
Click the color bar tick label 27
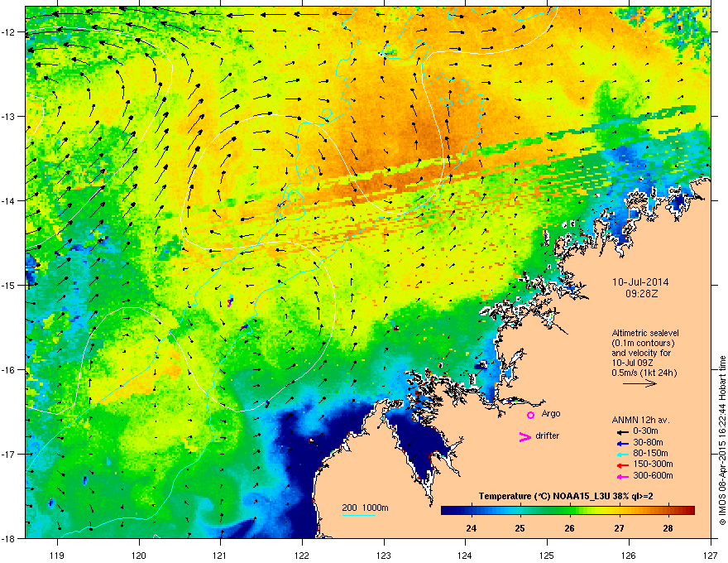tap(619, 528)
